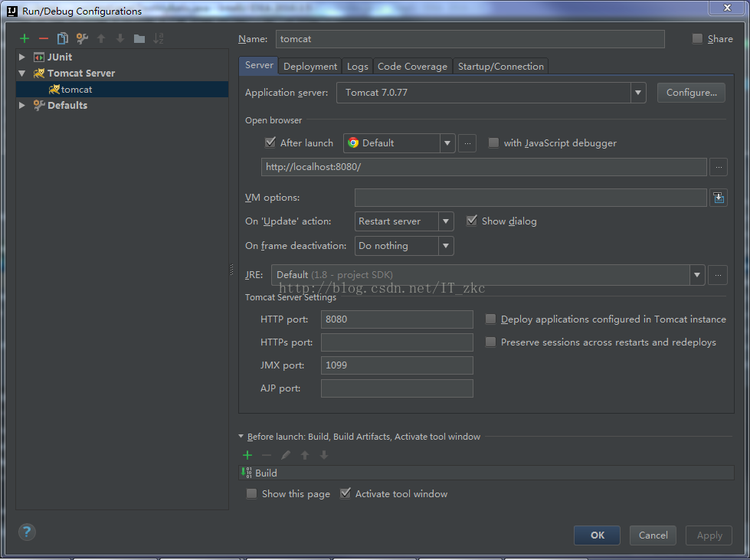Click the Apply button
750x560 pixels.
[x=709, y=535]
